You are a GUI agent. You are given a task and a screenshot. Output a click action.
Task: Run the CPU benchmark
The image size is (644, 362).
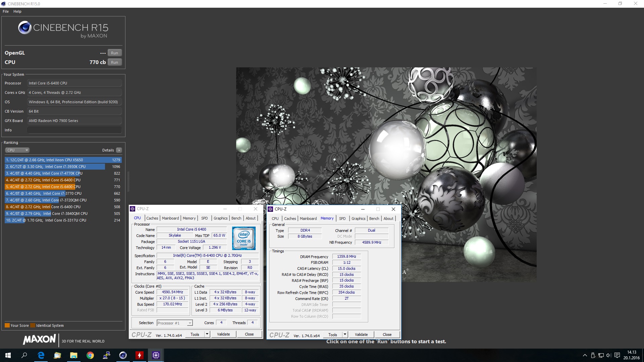click(114, 62)
